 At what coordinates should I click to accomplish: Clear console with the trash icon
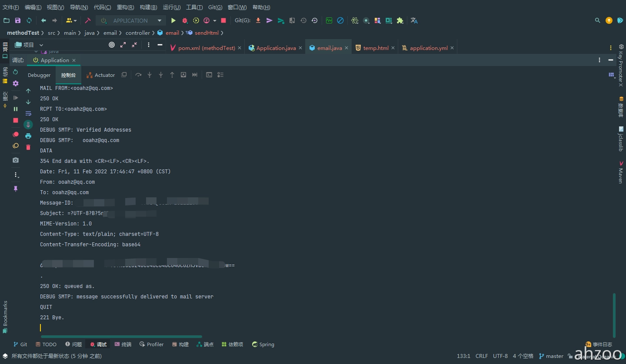[28, 147]
